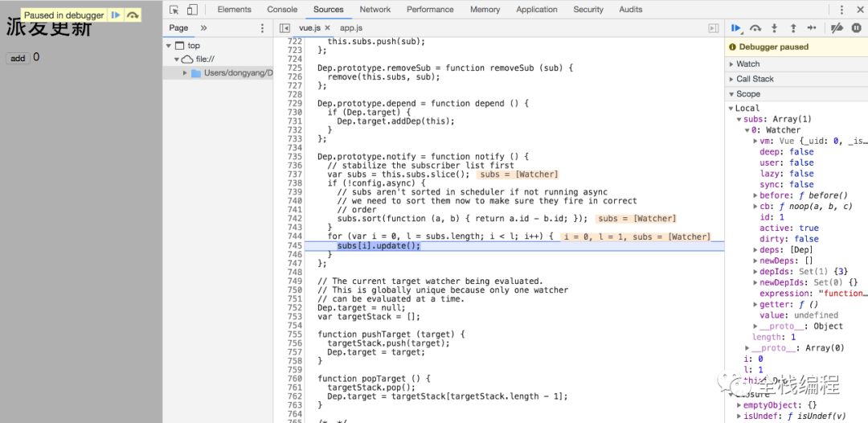This screenshot has height=423, width=868.
Task: Expand the before: f before() property
Action: coord(755,195)
